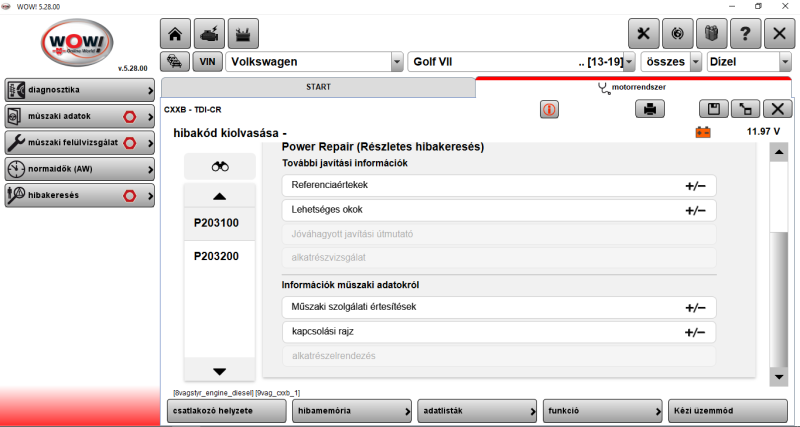Switch to the motorrendszer tab

click(633, 87)
